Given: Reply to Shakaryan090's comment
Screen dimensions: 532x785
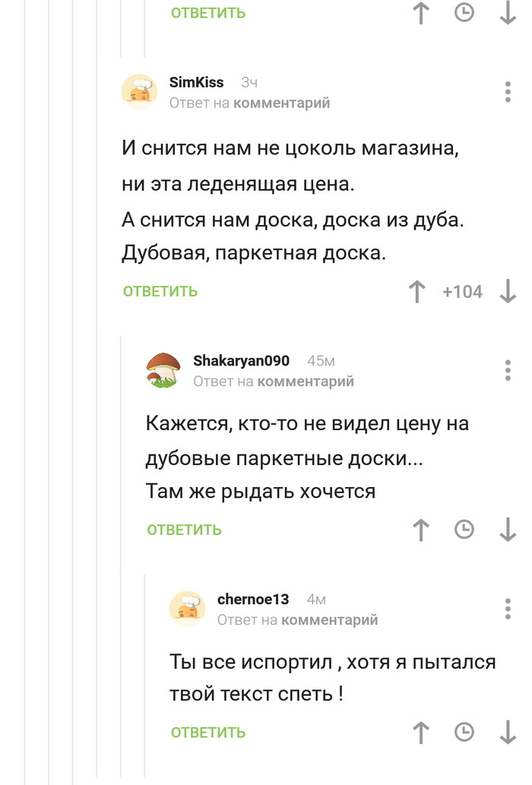Looking at the screenshot, I should 185,530.
